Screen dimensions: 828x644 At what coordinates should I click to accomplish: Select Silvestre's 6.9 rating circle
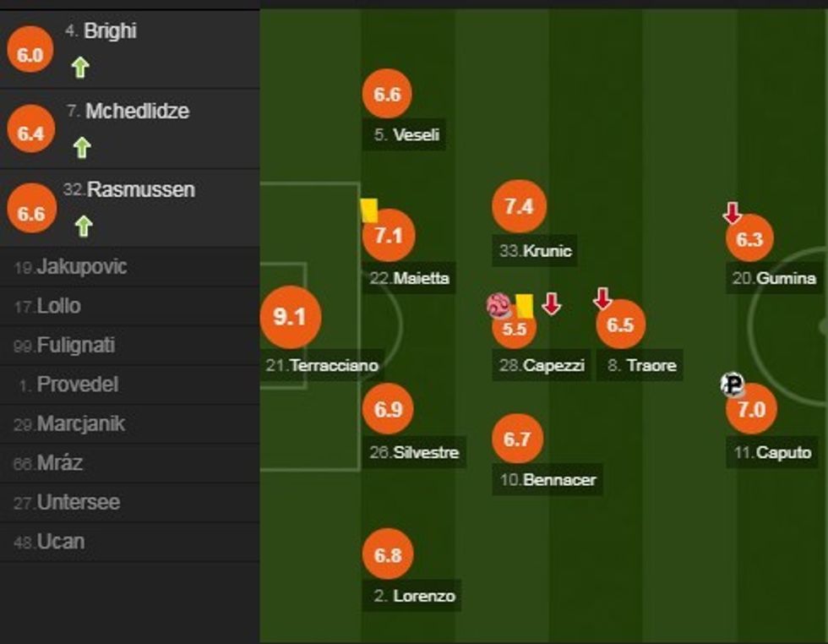[388, 410]
